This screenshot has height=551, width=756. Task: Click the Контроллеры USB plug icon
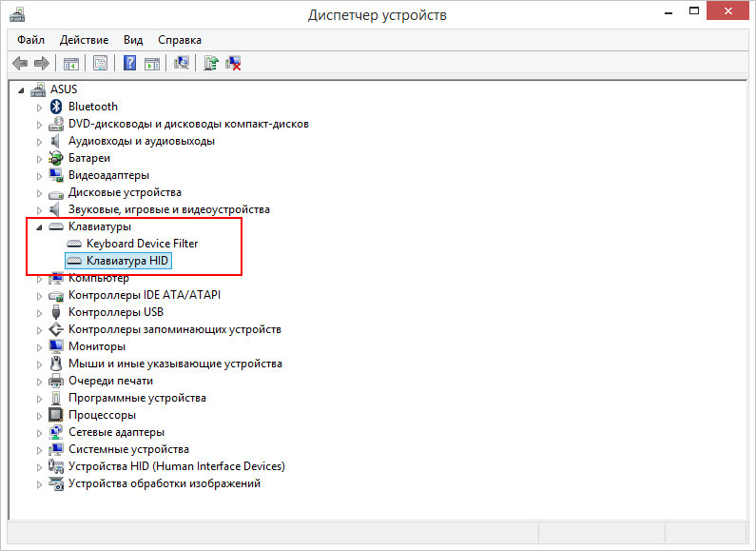(x=56, y=312)
